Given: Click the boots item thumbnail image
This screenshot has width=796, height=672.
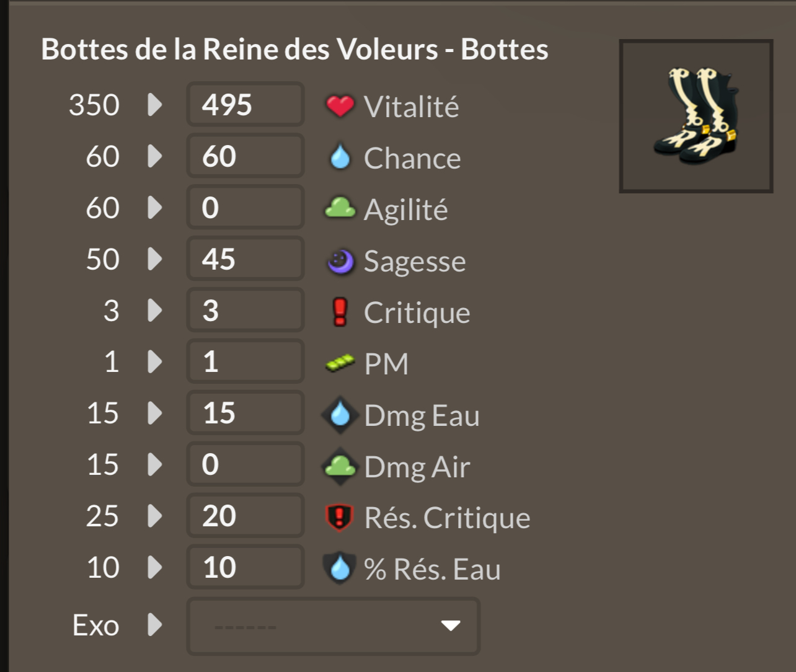Looking at the screenshot, I should coord(696,116).
